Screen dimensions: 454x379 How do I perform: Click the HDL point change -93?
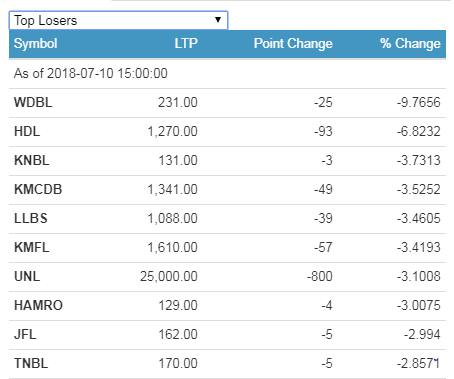point(323,131)
